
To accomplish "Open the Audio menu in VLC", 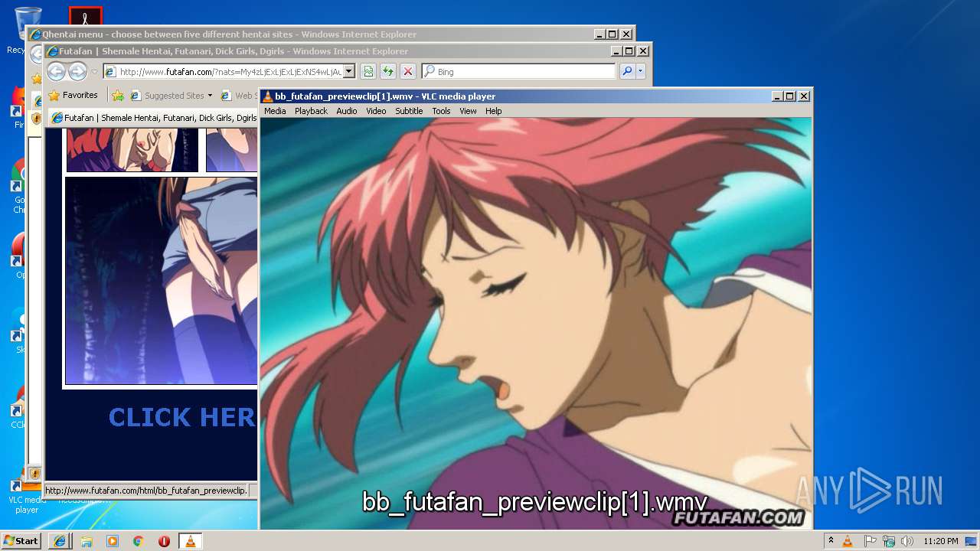I will 347,111.
